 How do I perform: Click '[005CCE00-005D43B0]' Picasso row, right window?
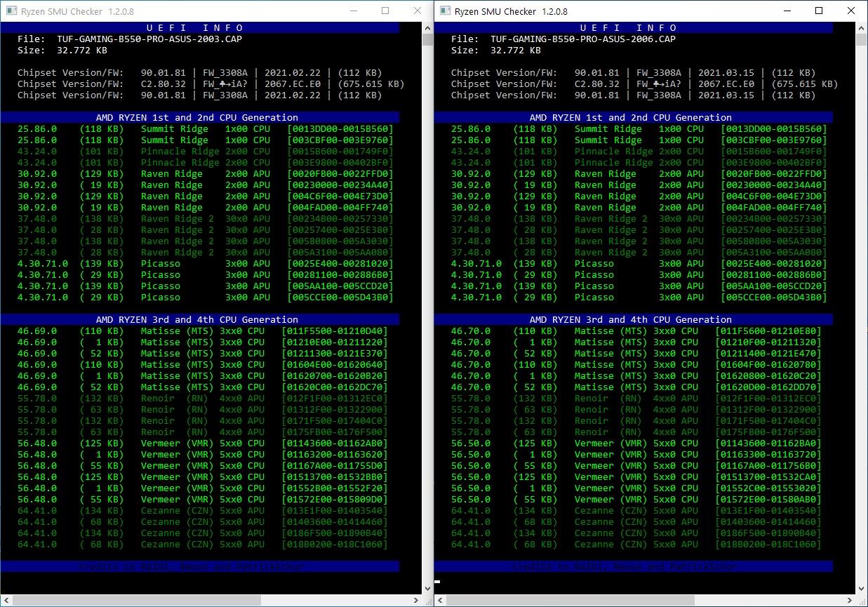tap(774, 298)
